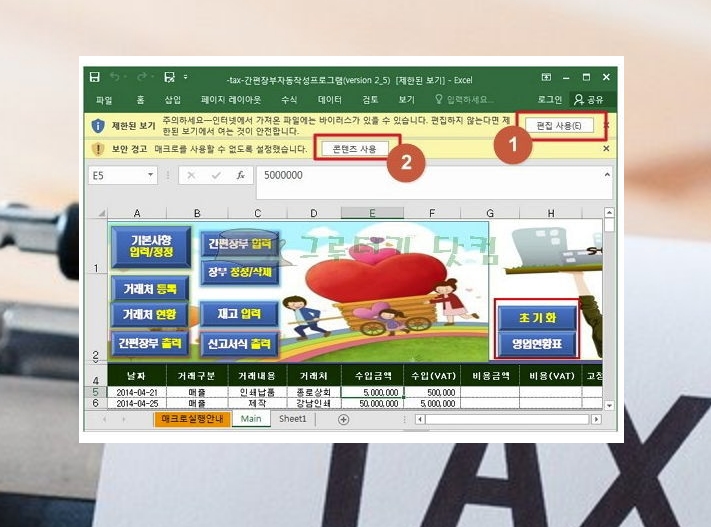Click 기본사항 입력/정정 button
Image resolution: width=711 pixels, height=527 pixels.
(151, 247)
